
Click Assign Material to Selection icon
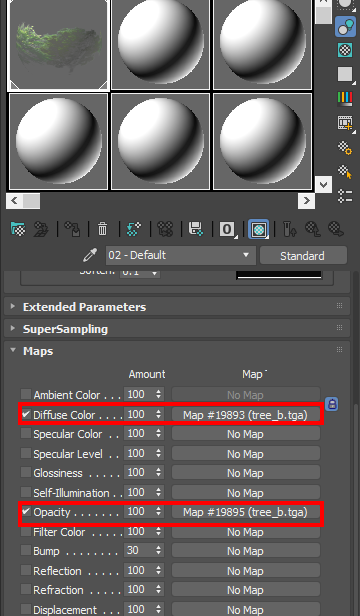coord(72,228)
